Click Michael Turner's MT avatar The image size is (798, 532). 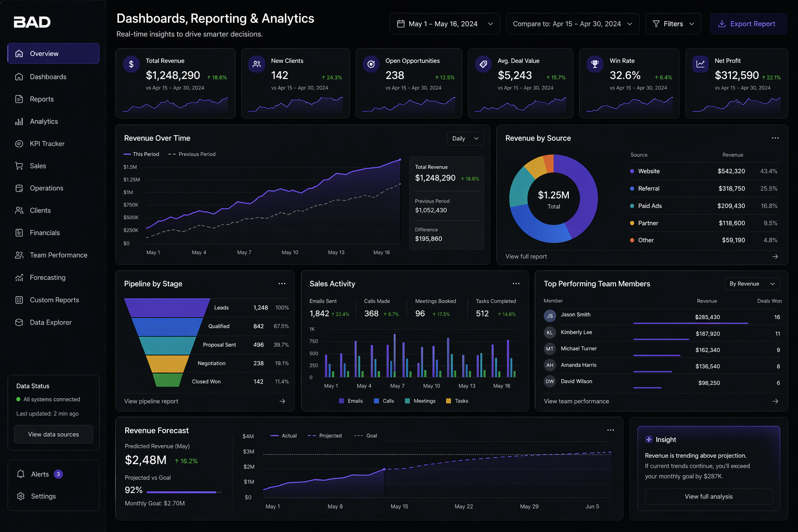pyautogui.click(x=550, y=349)
